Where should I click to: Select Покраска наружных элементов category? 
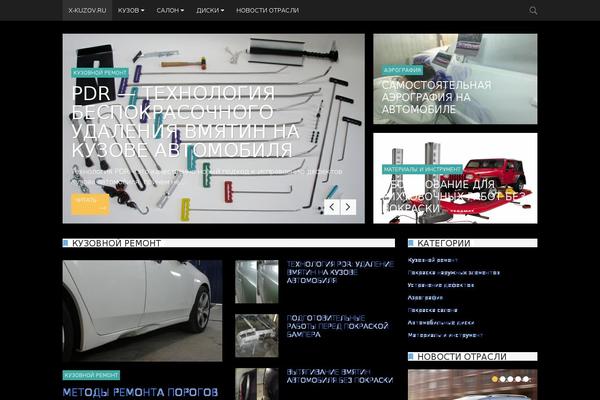pos(454,273)
